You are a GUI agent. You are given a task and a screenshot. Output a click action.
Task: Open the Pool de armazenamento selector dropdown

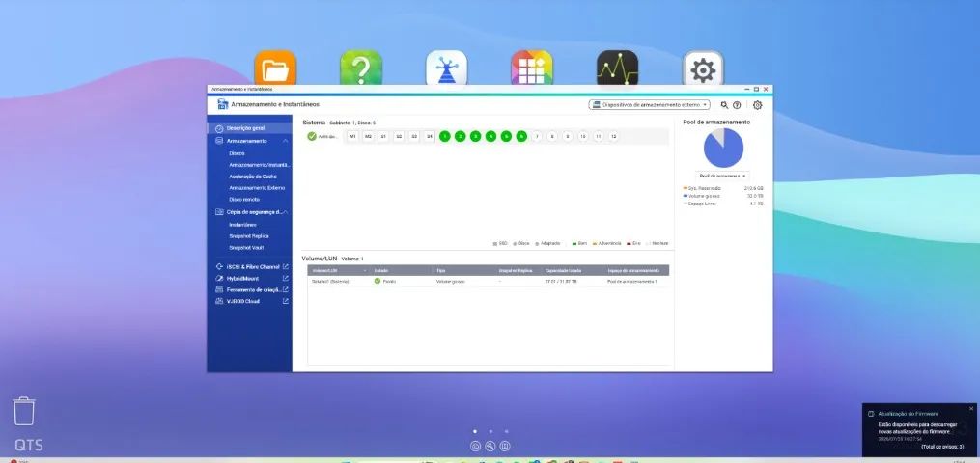pos(722,176)
